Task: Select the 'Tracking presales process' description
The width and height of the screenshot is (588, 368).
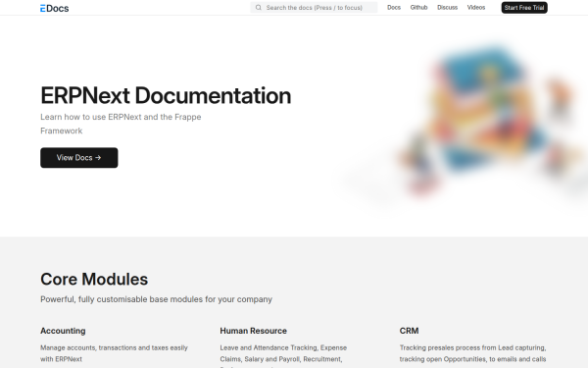Action: click(x=473, y=353)
